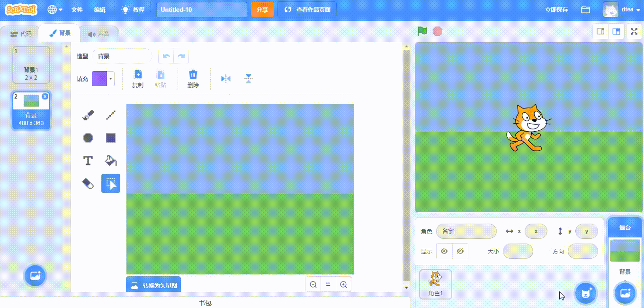Click the costume name field 背景
The image size is (644, 308).
(122, 56)
